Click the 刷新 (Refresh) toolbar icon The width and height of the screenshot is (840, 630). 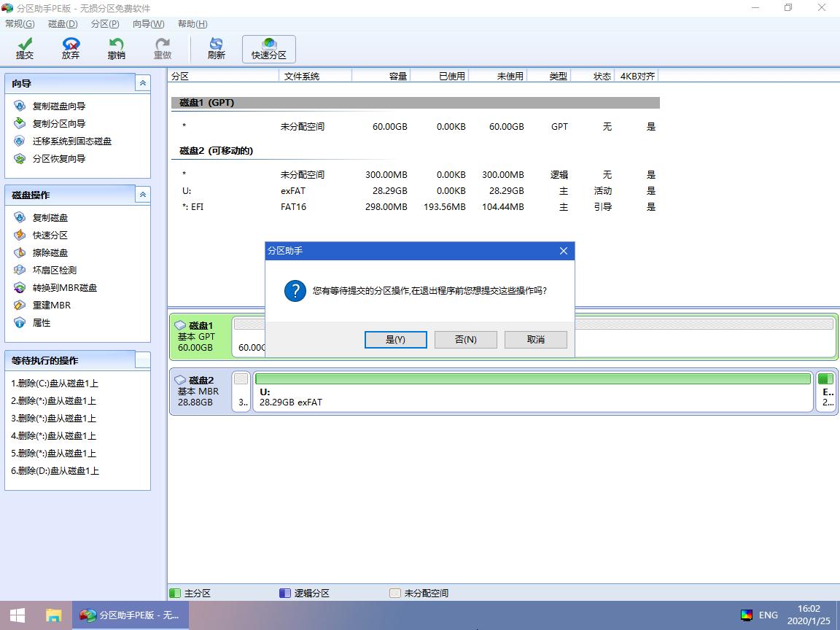[x=215, y=48]
